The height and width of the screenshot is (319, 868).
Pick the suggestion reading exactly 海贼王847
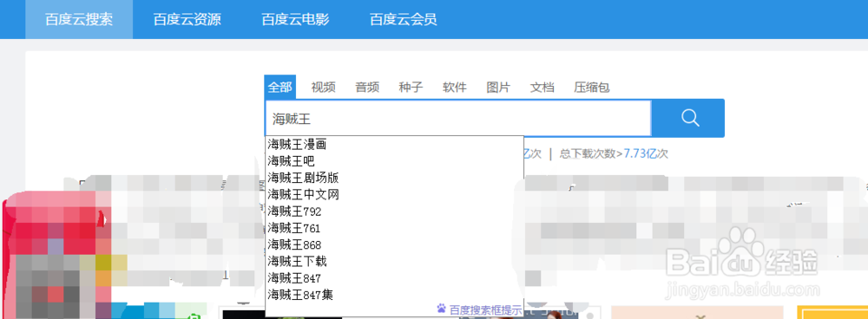coord(394,277)
